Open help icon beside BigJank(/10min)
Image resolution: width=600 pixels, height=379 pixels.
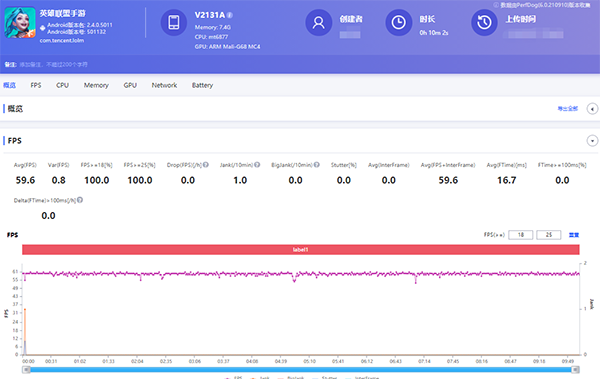(x=317, y=165)
